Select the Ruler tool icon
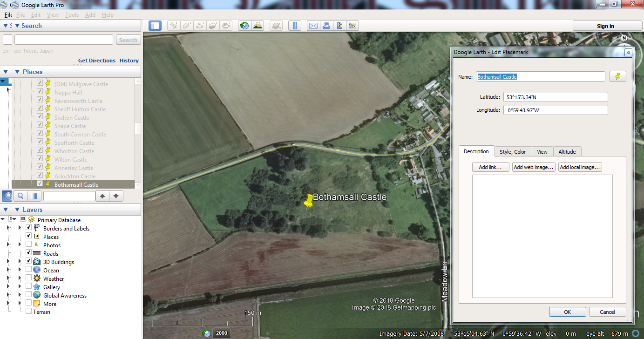Screen dimensions: 644x339 point(295,26)
